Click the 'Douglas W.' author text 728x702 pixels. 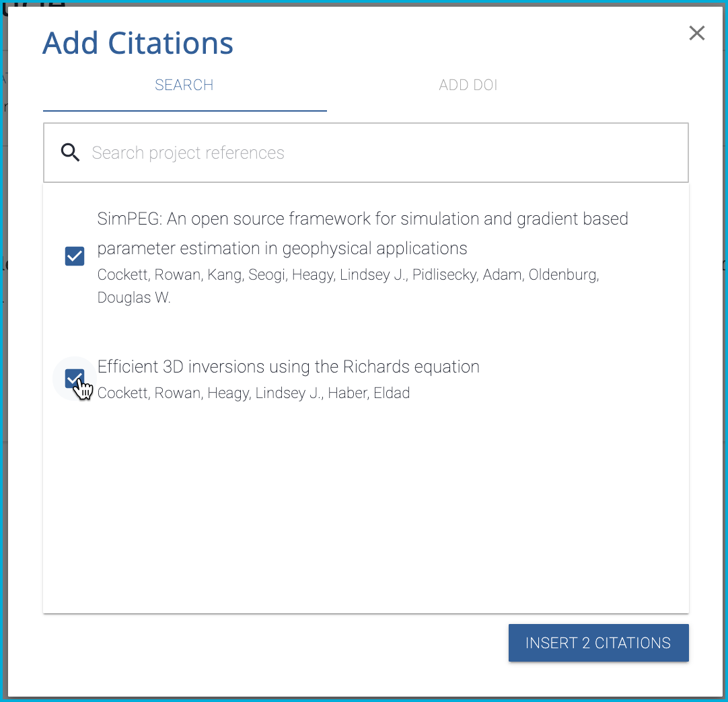(x=134, y=298)
